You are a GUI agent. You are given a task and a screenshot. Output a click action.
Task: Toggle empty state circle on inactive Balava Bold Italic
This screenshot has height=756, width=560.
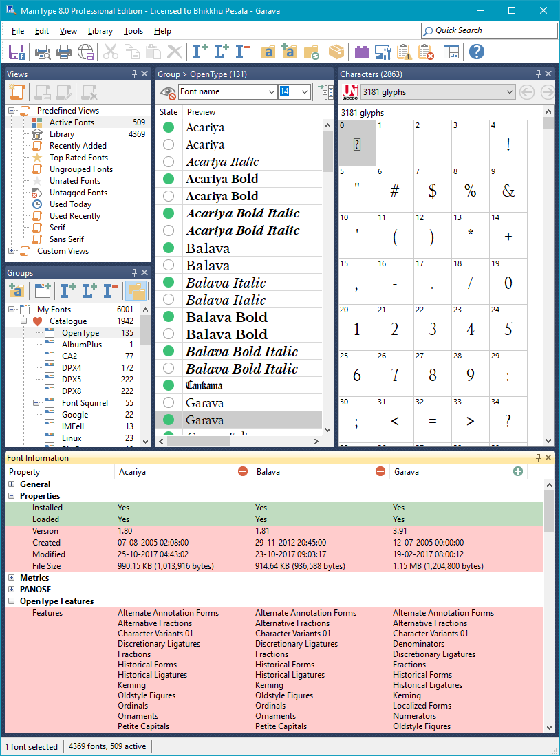[169, 368]
